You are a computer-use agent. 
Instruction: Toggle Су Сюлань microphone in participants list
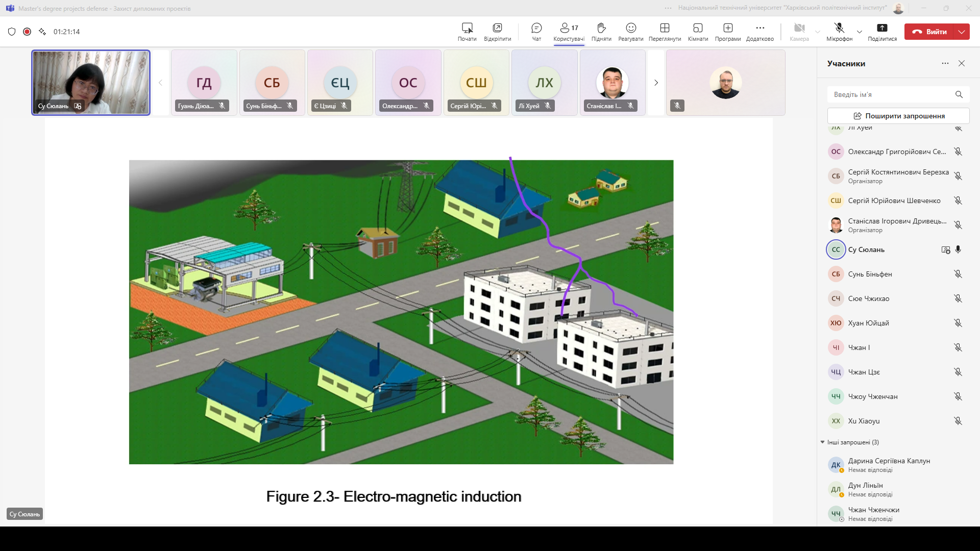(x=958, y=249)
